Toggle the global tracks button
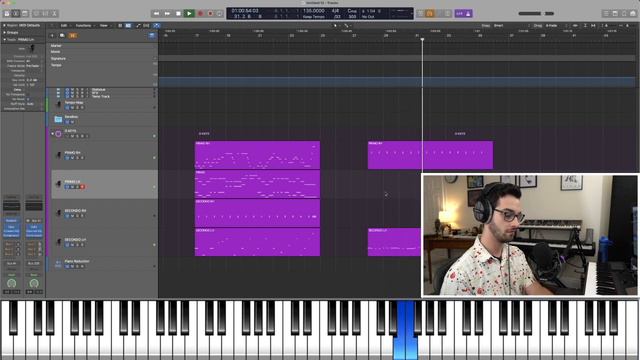Image resolution: width=640 pixels, height=360 pixels. pyautogui.click(x=152, y=36)
